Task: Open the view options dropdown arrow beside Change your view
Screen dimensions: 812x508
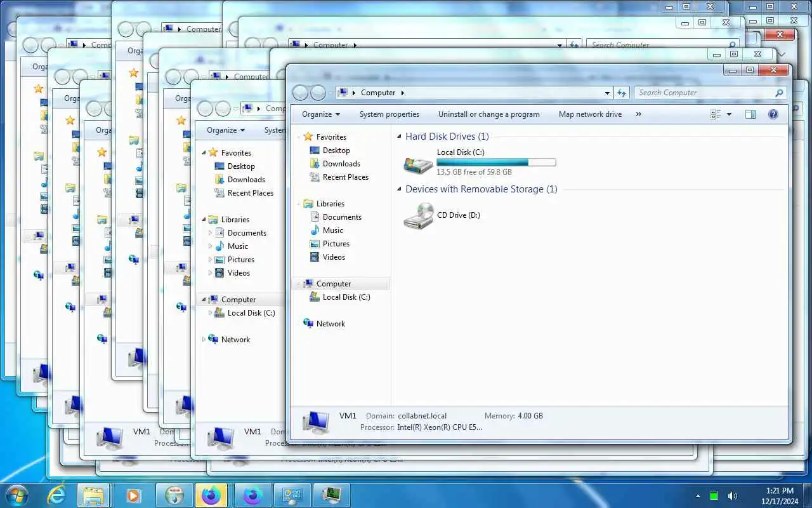Action: (x=729, y=114)
